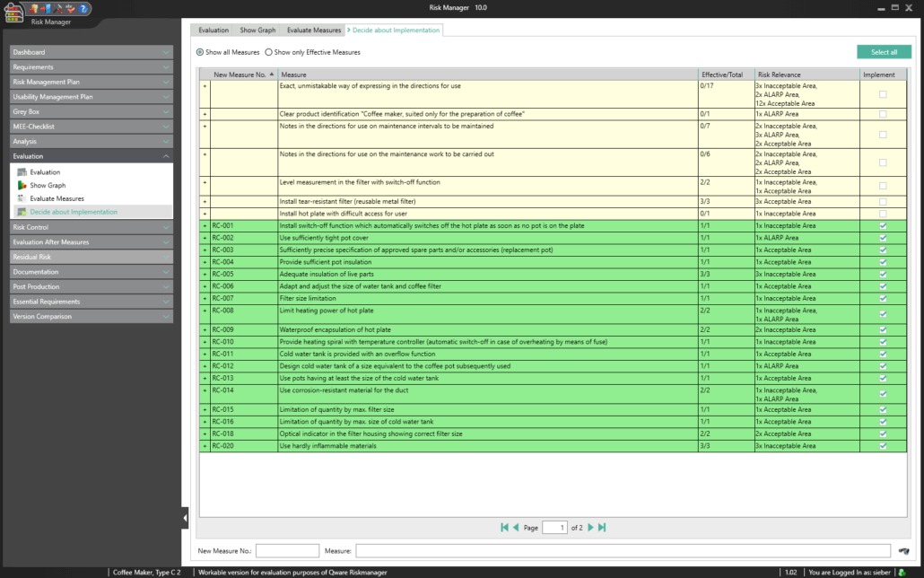Open the blue question mark help icon
924x578 pixels.
(83, 8)
